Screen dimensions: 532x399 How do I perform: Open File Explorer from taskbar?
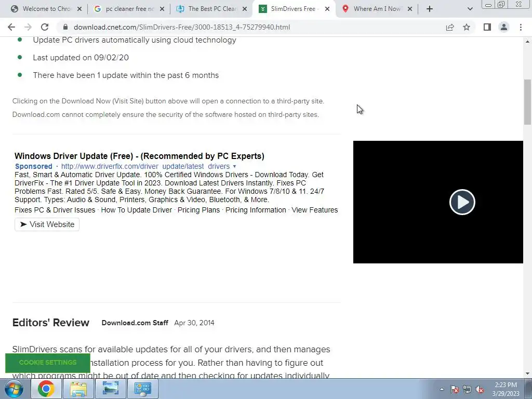pos(78,389)
